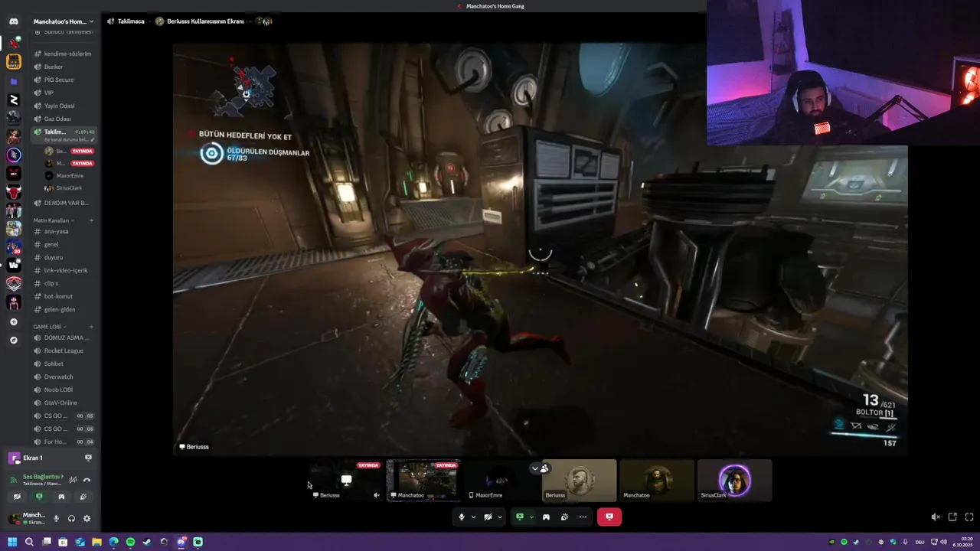Click the Ses Bağlantısı voice connection status
This screenshot has width=980, height=551.
pyautogui.click(x=43, y=477)
